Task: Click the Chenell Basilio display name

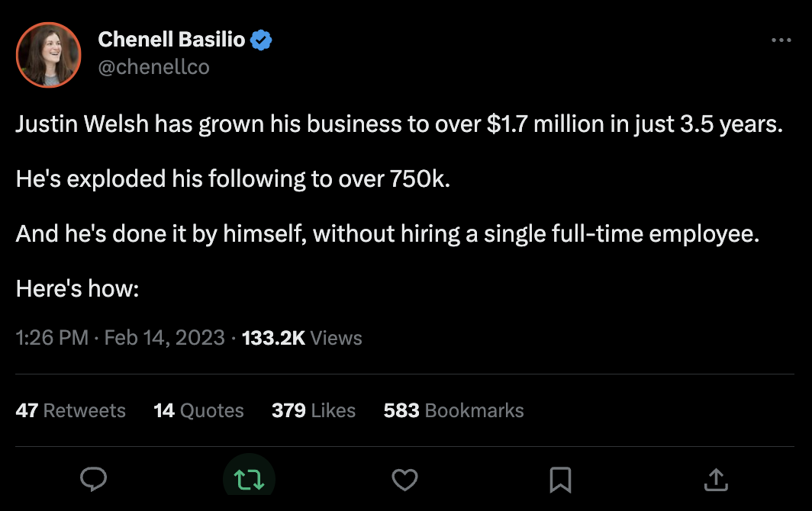Action: pyautogui.click(x=172, y=40)
